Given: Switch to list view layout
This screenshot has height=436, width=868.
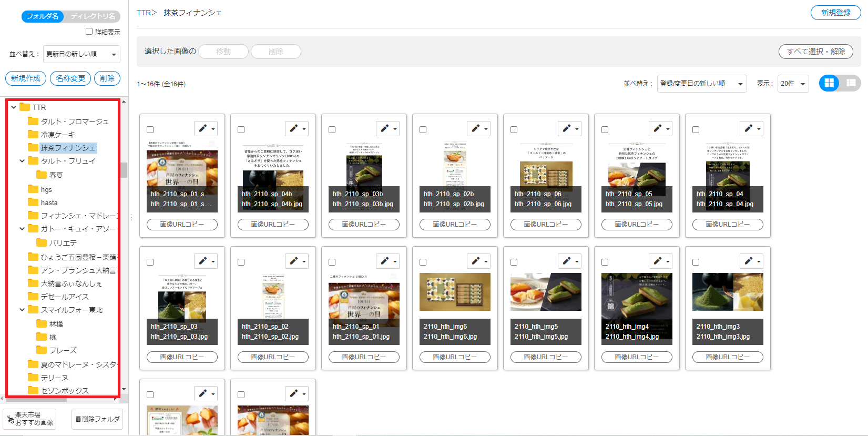Looking at the screenshot, I should click(851, 83).
